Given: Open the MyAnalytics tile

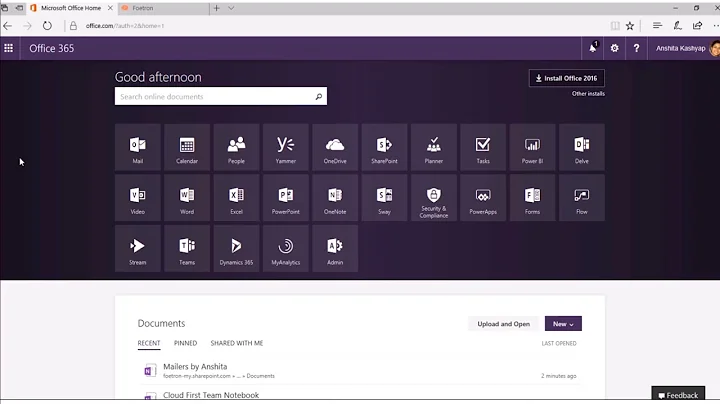Looking at the screenshot, I should [x=286, y=248].
